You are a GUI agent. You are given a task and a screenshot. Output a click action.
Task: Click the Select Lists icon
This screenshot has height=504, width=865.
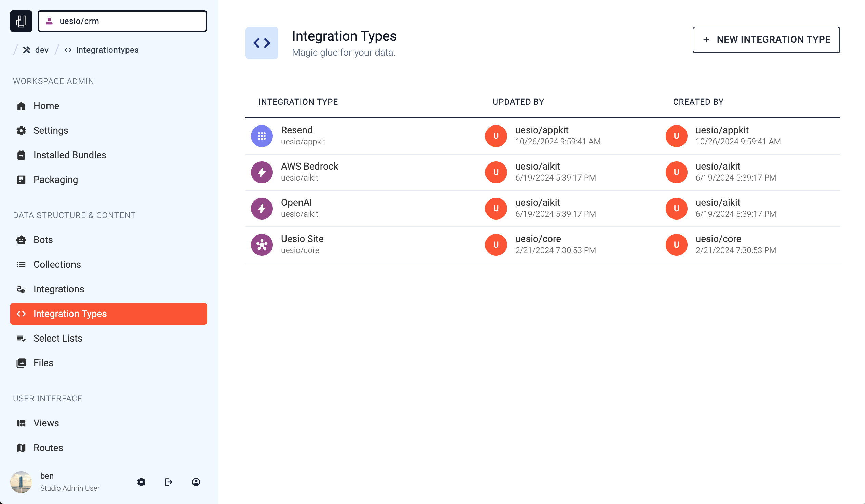tap(21, 339)
